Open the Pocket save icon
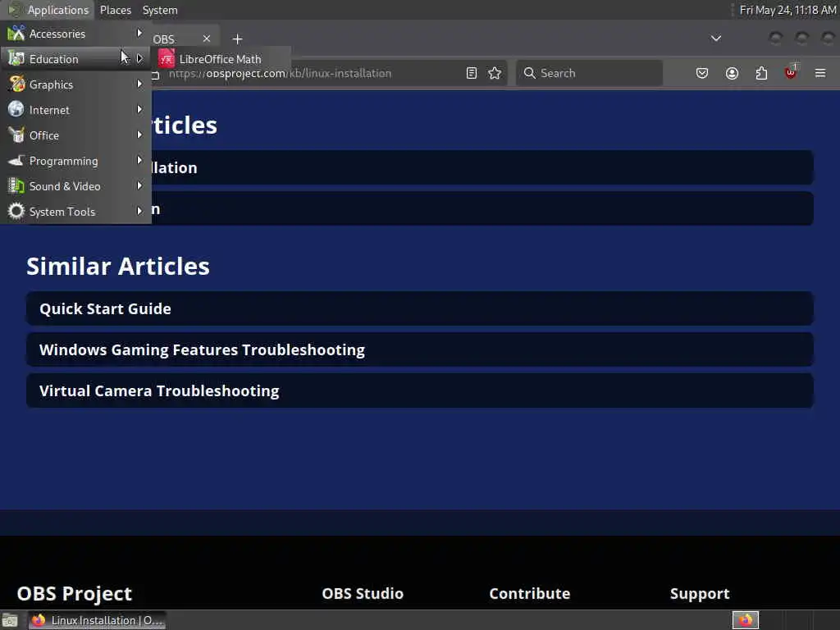This screenshot has height=630, width=840. point(702,73)
